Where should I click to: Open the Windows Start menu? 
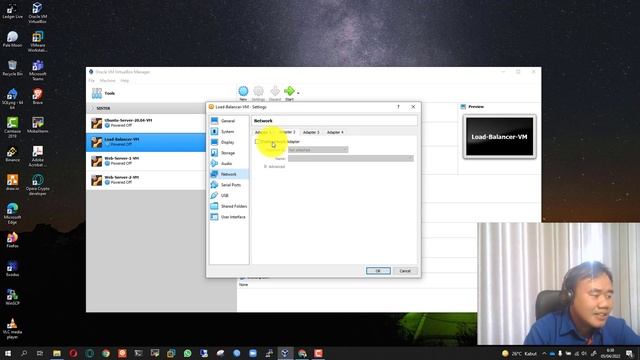pyautogui.click(x=7, y=353)
